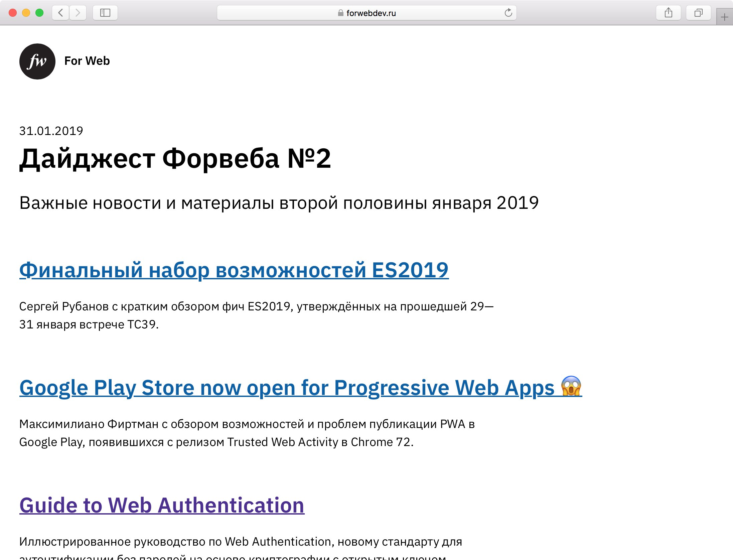The image size is (733, 560).
Task: Show all tabs overview icon
Action: click(699, 13)
